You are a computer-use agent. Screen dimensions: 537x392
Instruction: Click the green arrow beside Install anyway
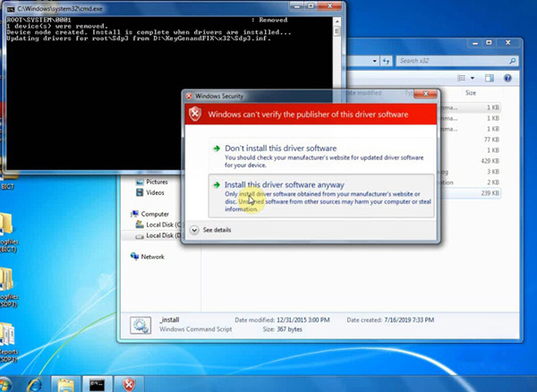coord(217,185)
